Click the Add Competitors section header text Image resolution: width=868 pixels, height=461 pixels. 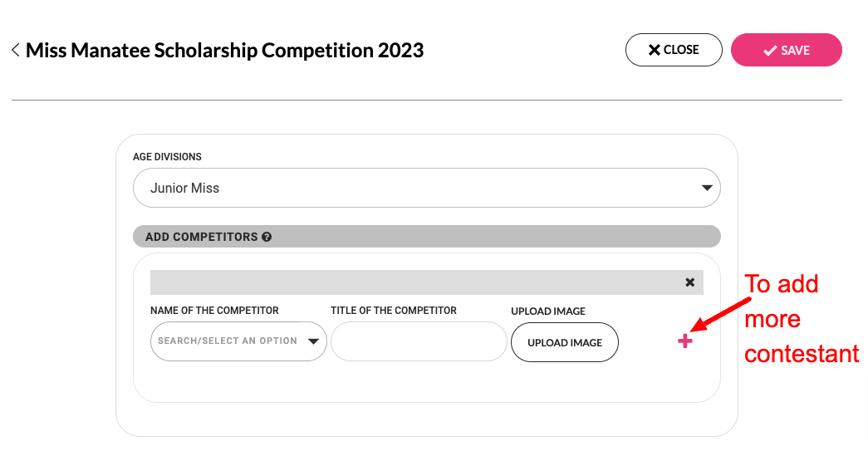(x=201, y=237)
